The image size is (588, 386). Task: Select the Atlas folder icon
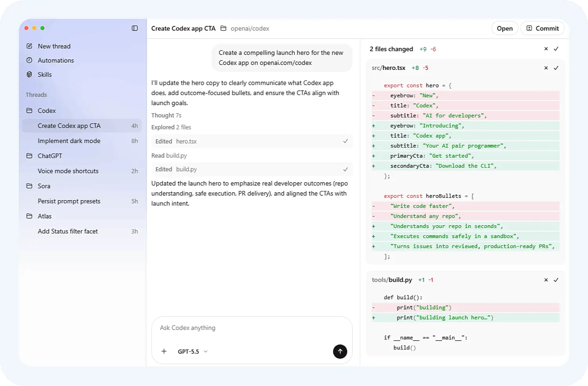29,216
